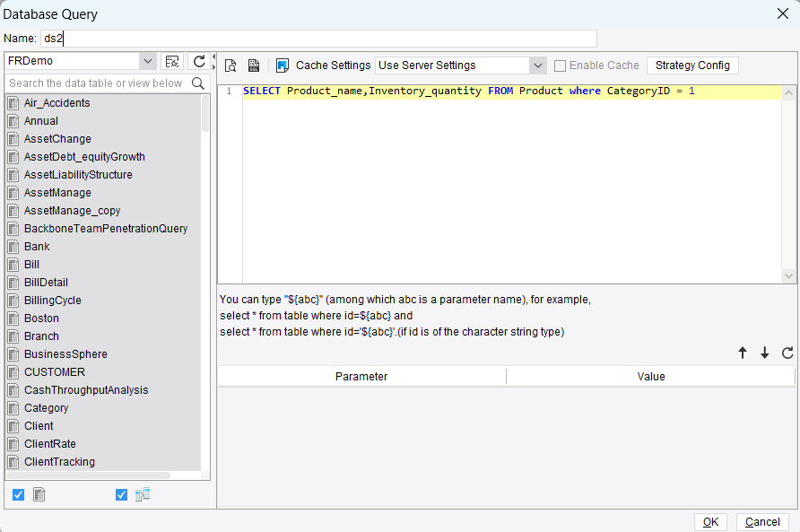Select the Bank table
The image size is (800, 532).
[37, 247]
